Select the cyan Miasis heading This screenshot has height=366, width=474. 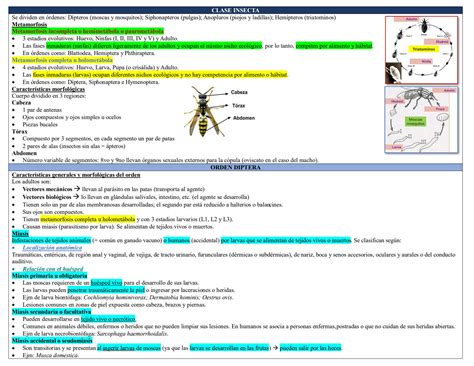(20, 233)
